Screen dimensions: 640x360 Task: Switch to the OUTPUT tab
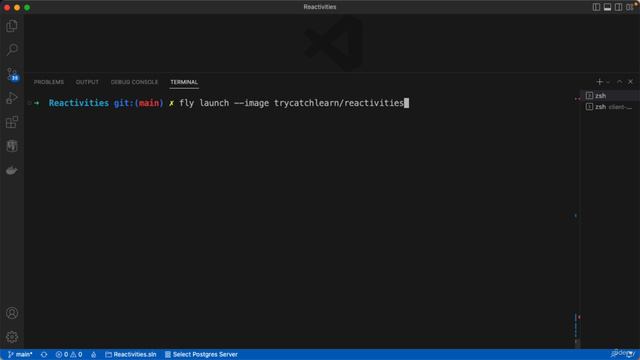point(87,82)
